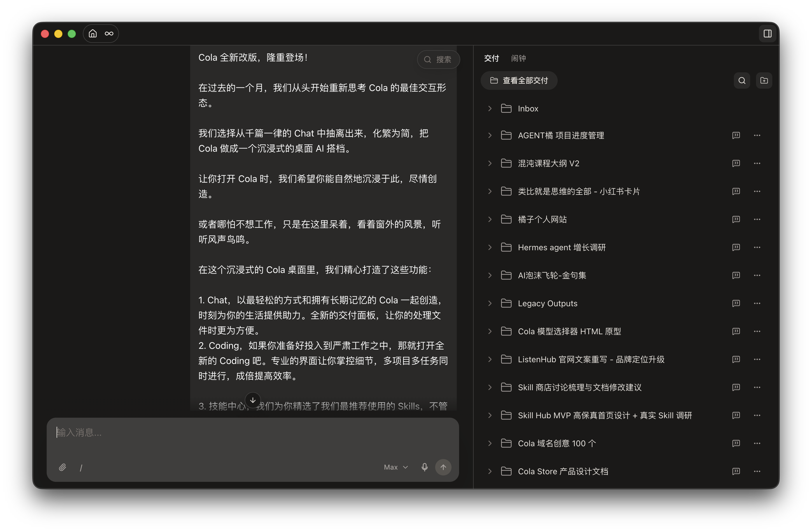
Task: Open more options for Hermes agent 增长调研
Action: click(757, 247)
